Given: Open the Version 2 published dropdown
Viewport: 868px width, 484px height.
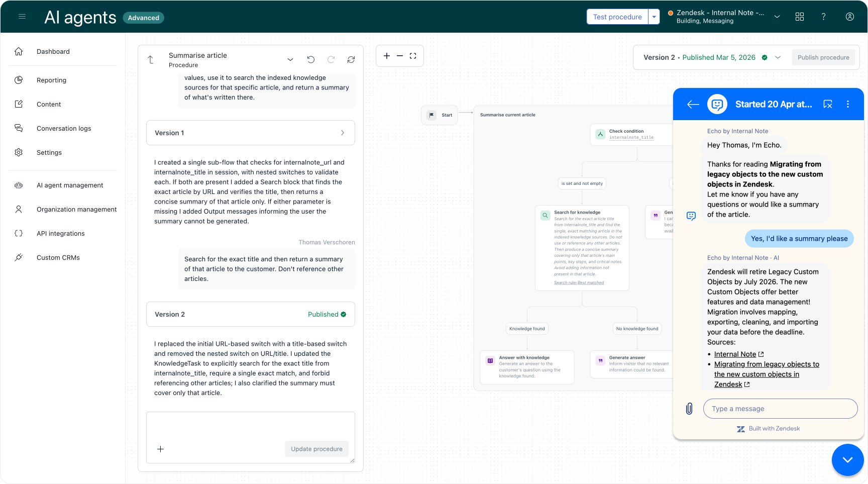Looking at the screenshot, I should tap(778, 57).
